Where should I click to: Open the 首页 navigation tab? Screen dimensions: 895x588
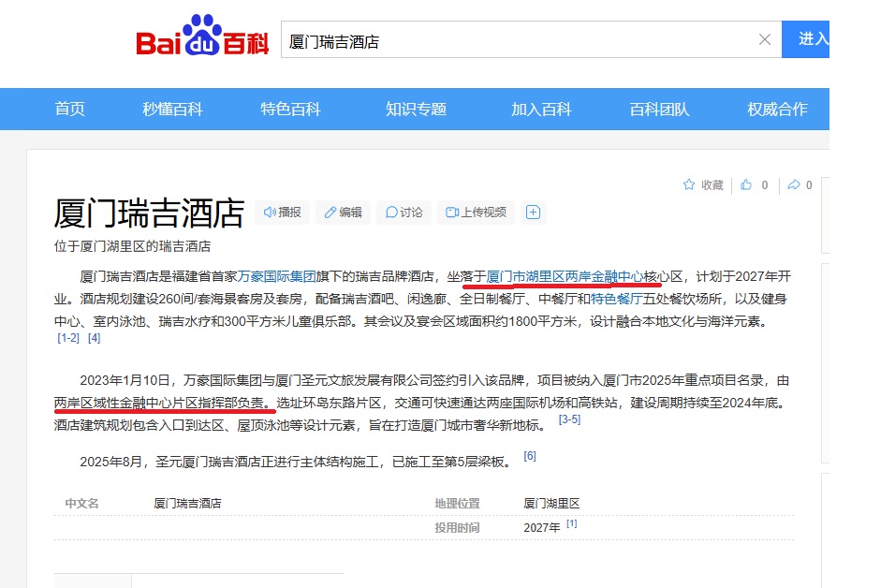(x=69, y=109)
